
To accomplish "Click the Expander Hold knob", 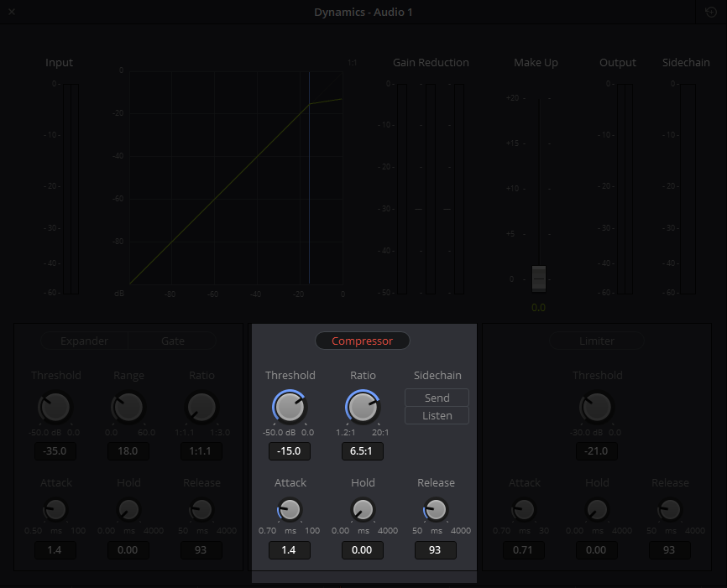I will [x=128, y=510].
